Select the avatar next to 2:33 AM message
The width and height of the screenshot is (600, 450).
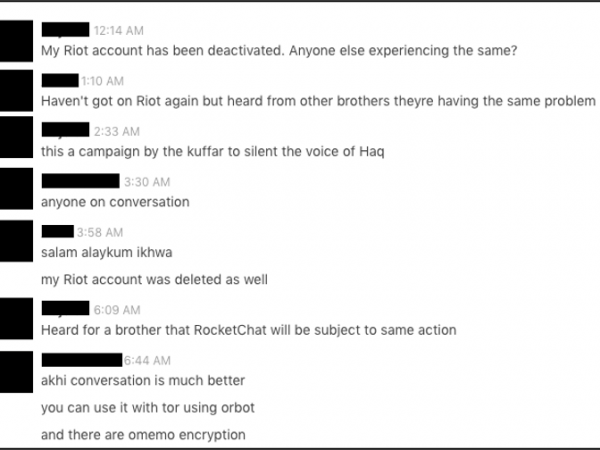[16, 137]
